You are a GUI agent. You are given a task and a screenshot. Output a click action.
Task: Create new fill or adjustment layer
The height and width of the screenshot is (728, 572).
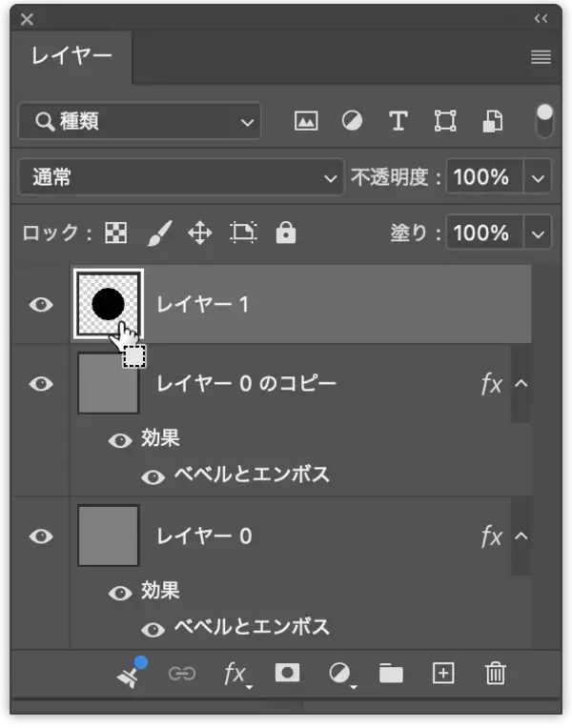342,674
